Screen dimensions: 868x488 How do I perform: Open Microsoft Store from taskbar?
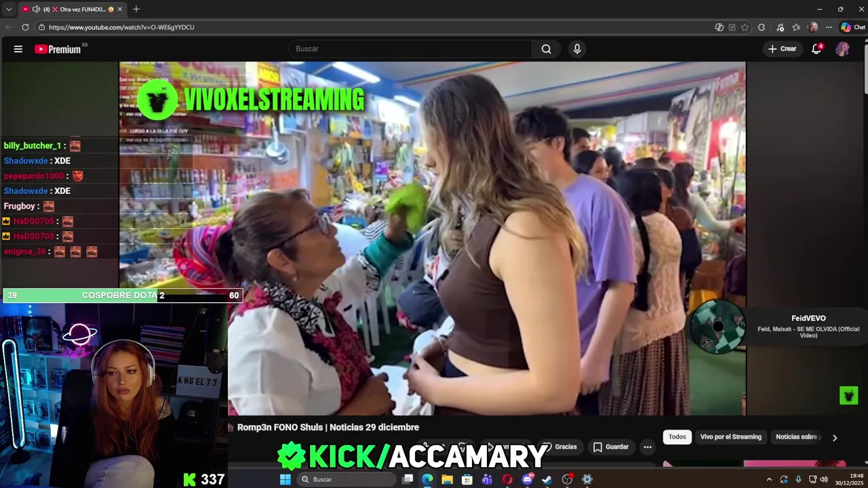point(467,479)
